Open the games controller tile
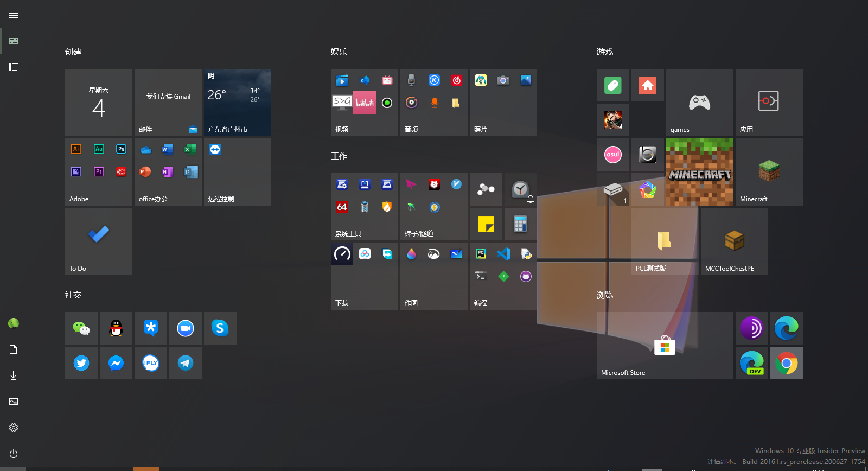Screen dimensions: 868x471 pyautogui.click(x=700, y=103)
